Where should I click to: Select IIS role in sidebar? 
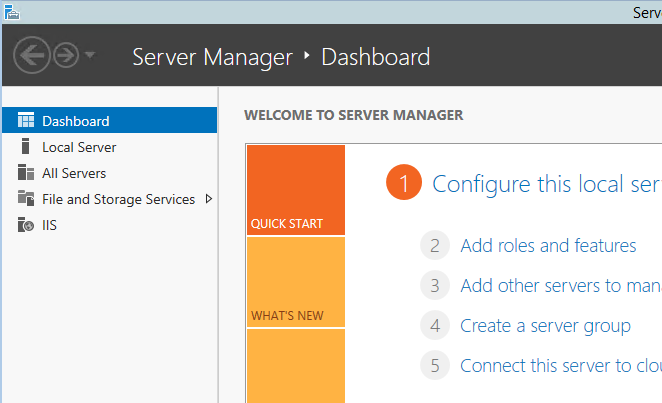tap(109, 225)
